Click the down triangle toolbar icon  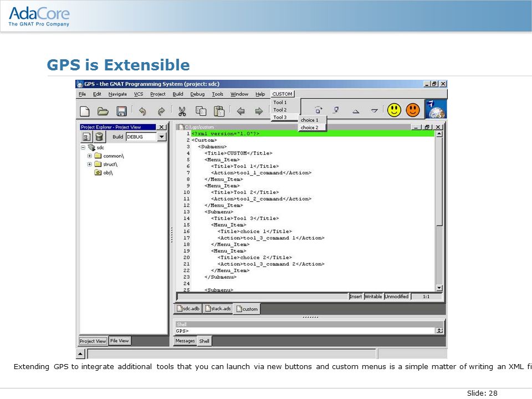[x=374, y=111]
